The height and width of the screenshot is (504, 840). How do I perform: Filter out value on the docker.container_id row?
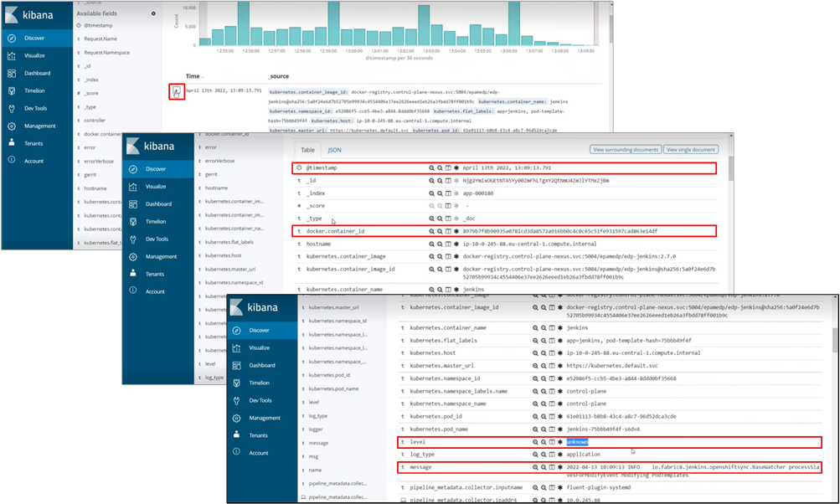[440, 231]
